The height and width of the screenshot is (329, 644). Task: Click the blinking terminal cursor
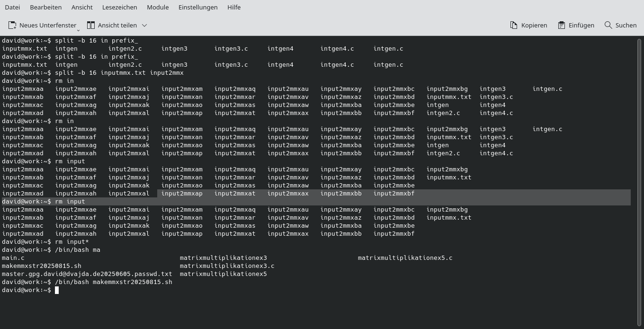(56, 290)
